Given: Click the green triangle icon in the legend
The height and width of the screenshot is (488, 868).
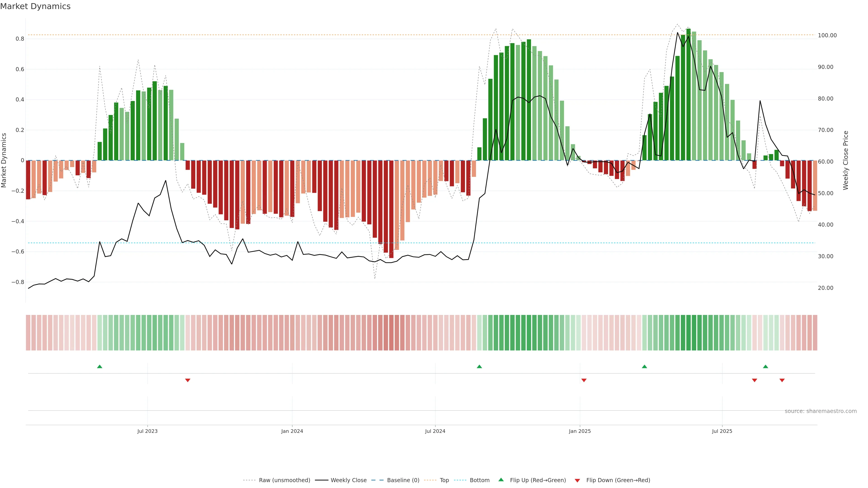Looking at the screenshot, I should tap(501, 480).
